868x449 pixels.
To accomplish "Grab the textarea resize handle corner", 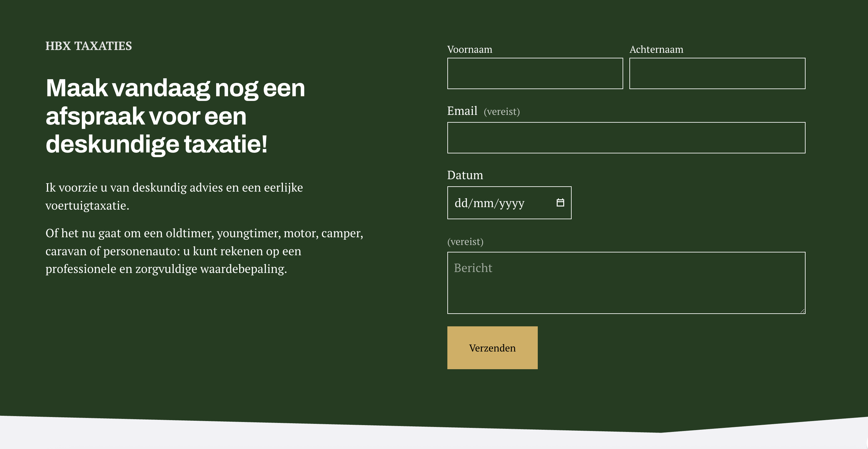I will [802, 311].
